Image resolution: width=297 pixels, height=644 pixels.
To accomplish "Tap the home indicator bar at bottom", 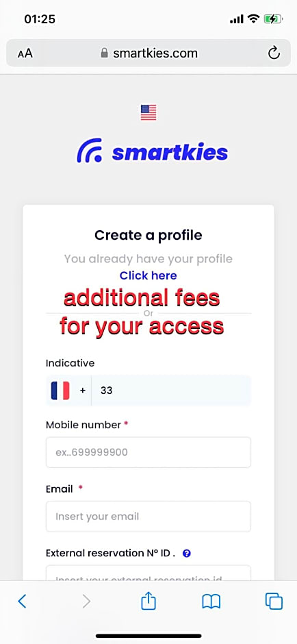I will click(x=148, y=636).
